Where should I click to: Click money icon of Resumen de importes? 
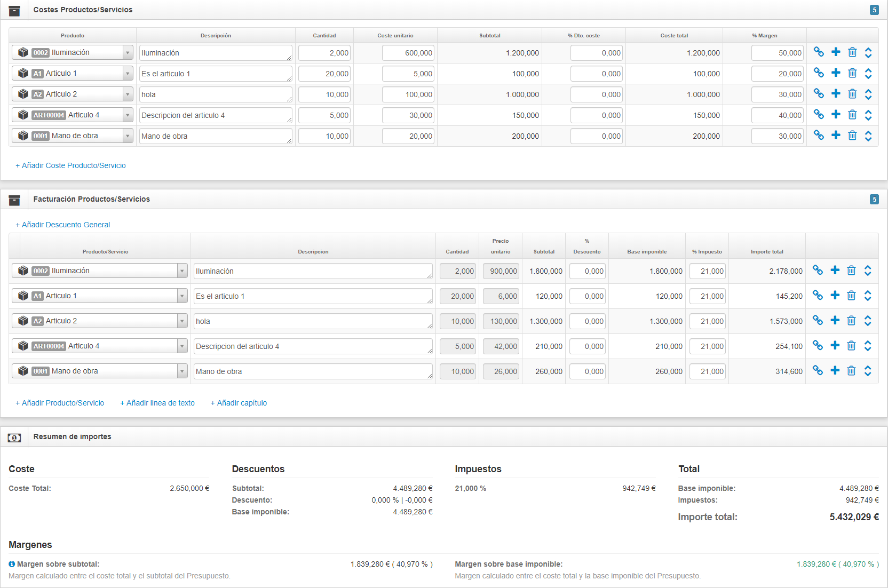(x=14, y=438)
